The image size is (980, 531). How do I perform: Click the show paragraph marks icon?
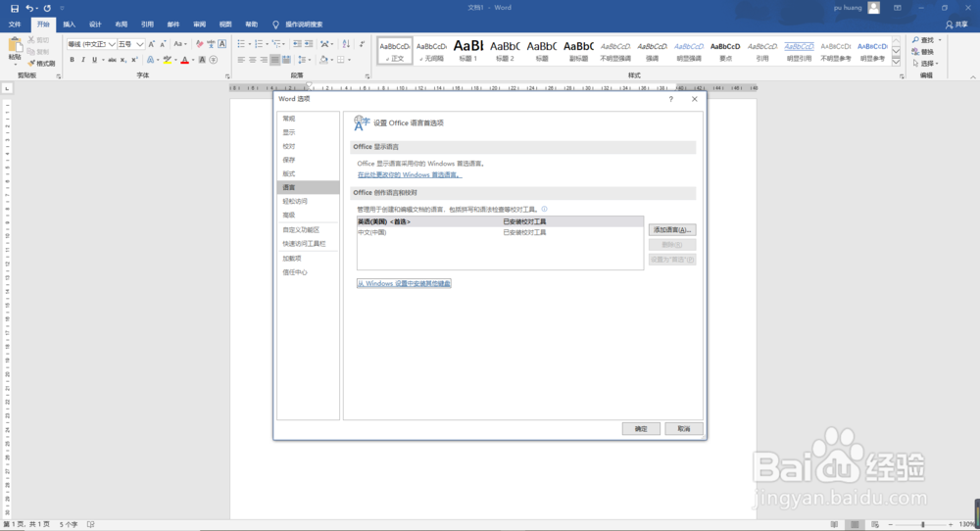(x=362, y=44)
